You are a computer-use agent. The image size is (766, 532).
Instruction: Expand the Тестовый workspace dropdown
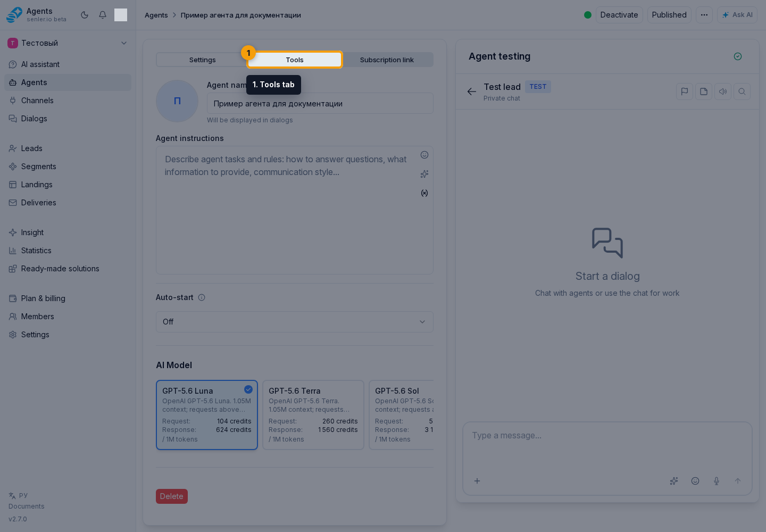[x=68, y=43]
